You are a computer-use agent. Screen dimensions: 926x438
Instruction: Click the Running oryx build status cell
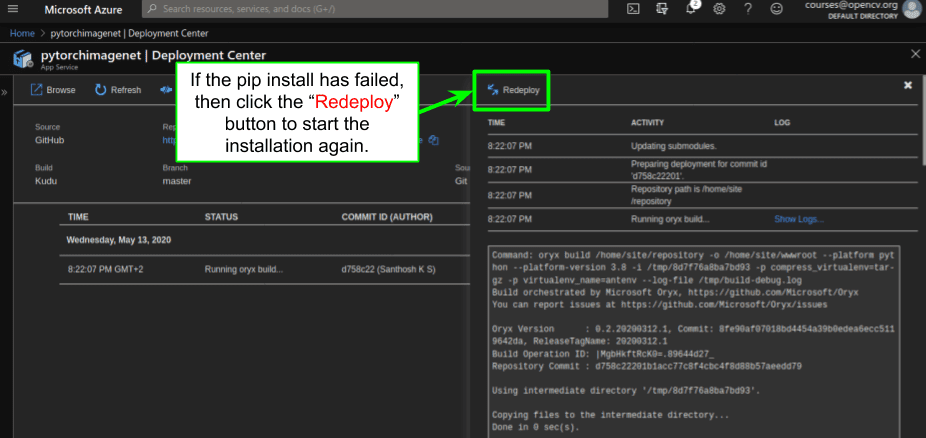pyautogui.click(x=244, y=269)
